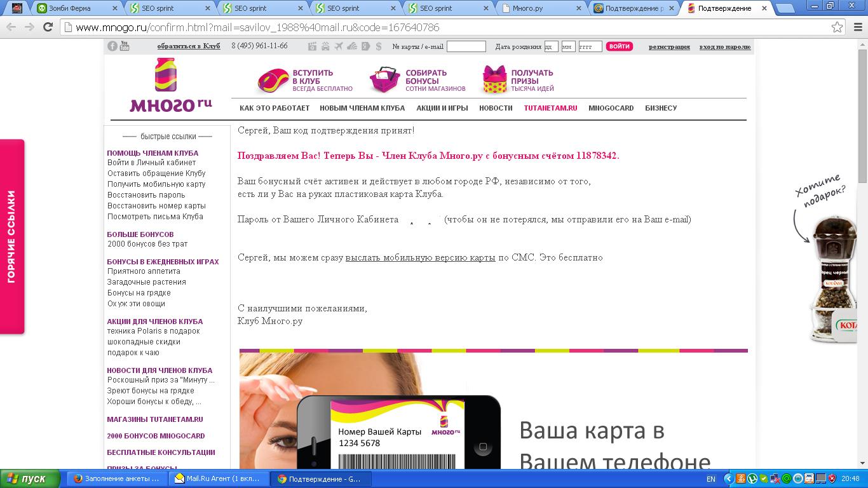This screenshot has width=868, height=488.
Task: Open the 'Ох уж эти овощи' game link
Action: coord(136,304)
